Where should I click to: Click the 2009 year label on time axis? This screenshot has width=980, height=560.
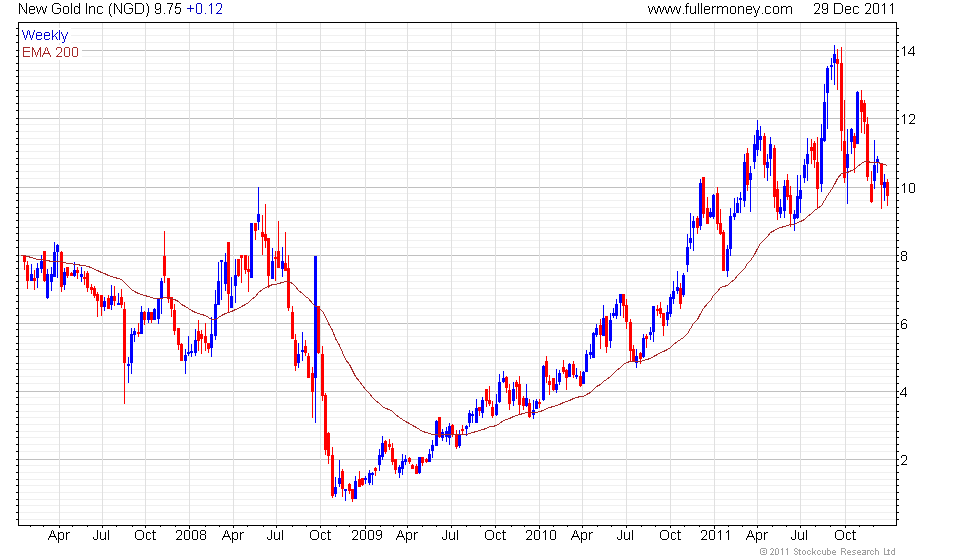tap(366, 536)
